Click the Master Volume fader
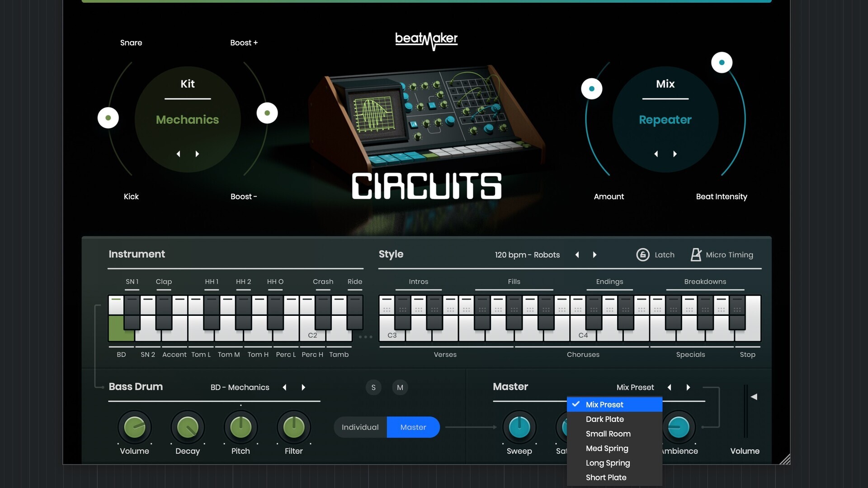 pos(746,411)
